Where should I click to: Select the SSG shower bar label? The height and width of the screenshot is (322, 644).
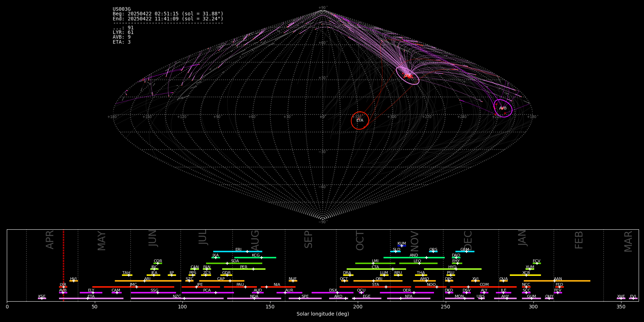(x=155, y=291)
